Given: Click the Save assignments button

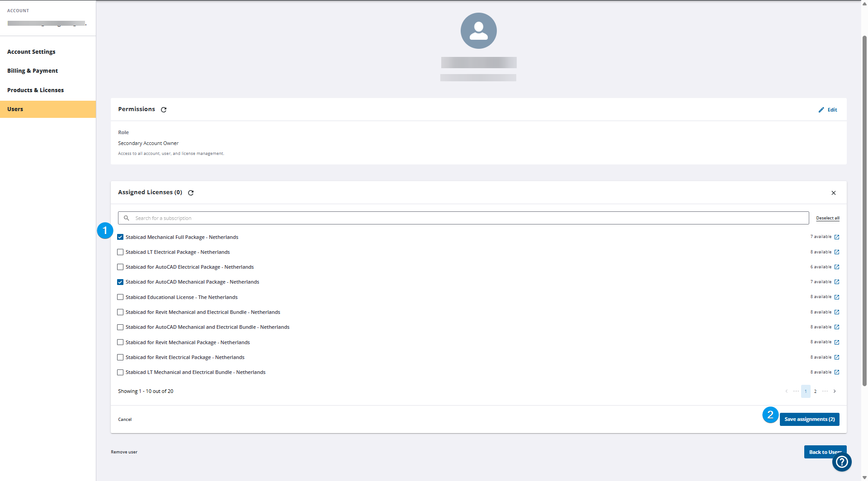Looking at the screenshot, I should click(809, 419).
